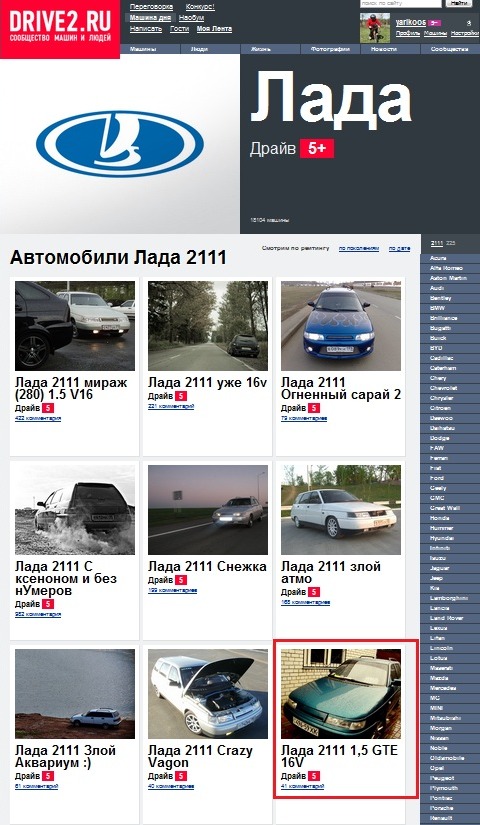Open the Наобум link
This screenshot has height=825, width=480.
[x=191, y=18]
